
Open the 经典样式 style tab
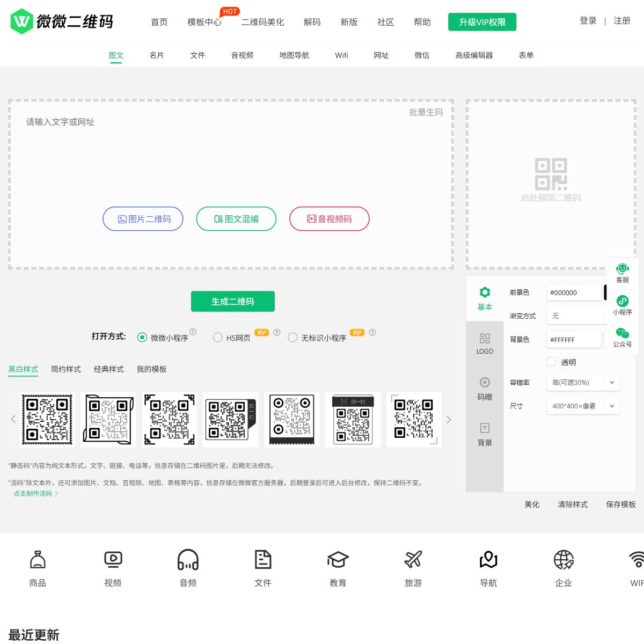point(109,369)
